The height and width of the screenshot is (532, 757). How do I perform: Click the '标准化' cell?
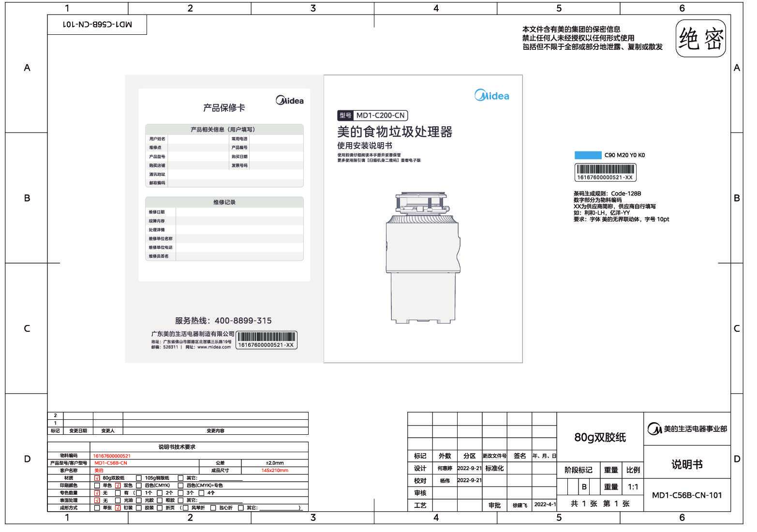(494, 468)
